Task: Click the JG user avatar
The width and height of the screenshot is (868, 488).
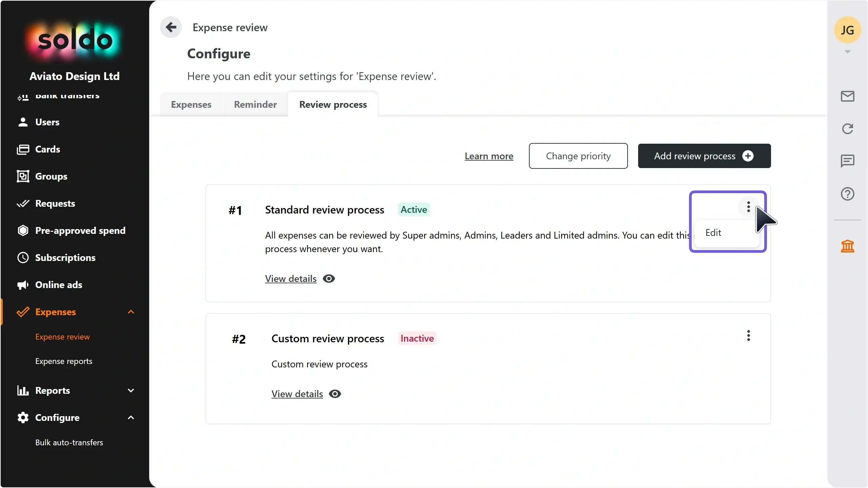Action: click(847, 30)
